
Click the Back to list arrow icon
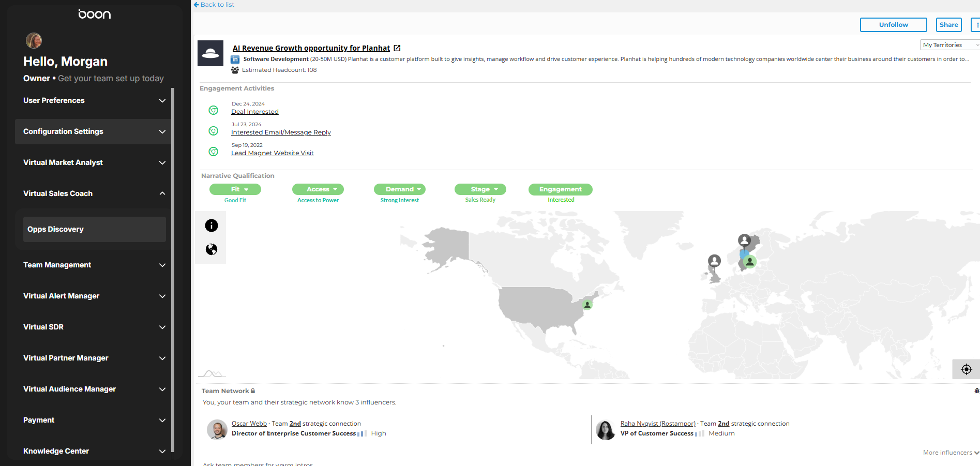(x=197, y=5)
